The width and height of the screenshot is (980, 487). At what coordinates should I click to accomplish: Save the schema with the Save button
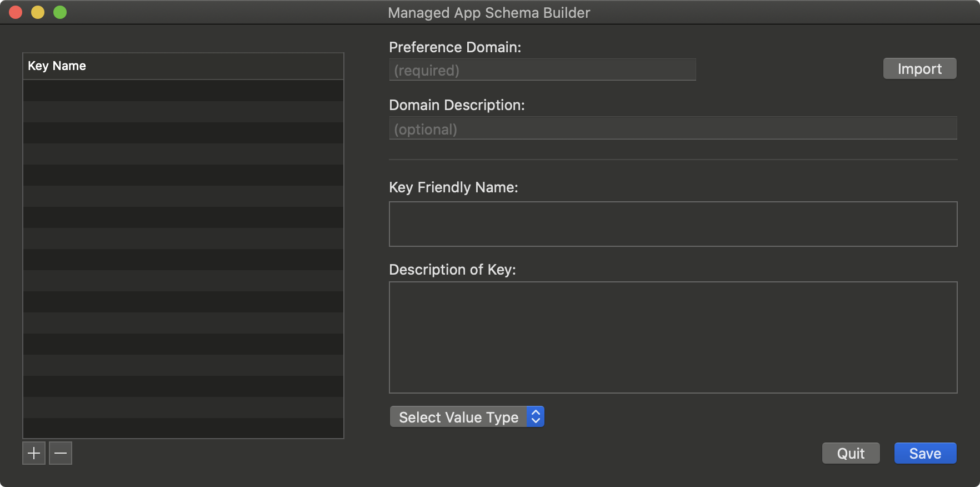(925, 454)
